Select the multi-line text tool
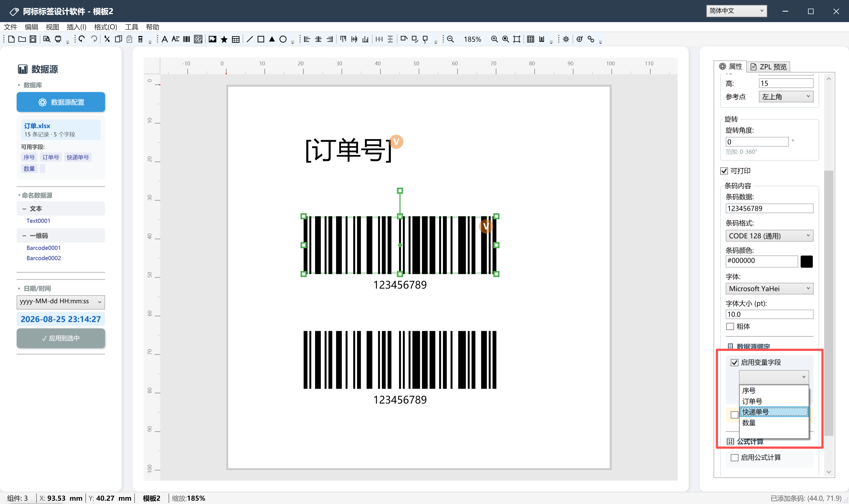 pyautogui.click(x=175, y=40)
